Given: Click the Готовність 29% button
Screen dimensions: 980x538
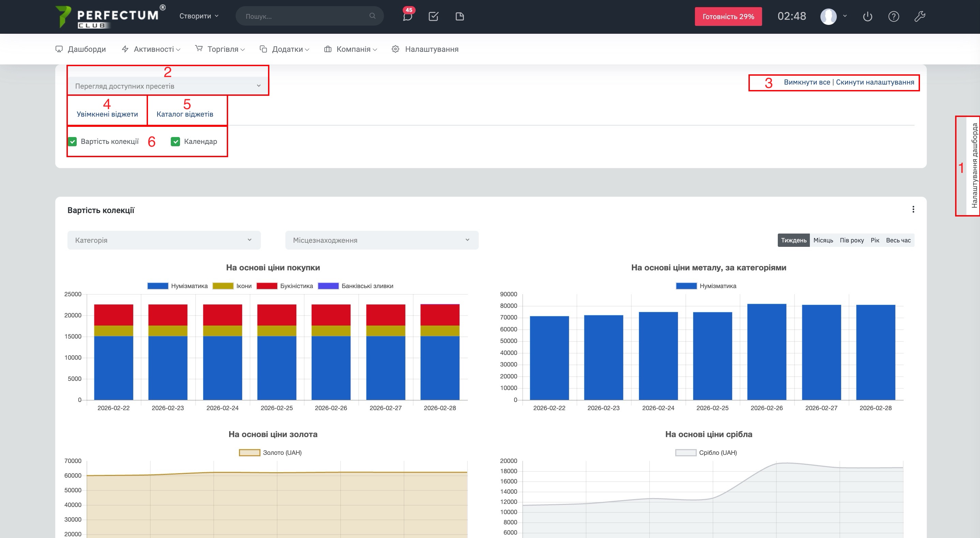Looking at the screenshot, I should pyautogui.click(x=728, y=16).
